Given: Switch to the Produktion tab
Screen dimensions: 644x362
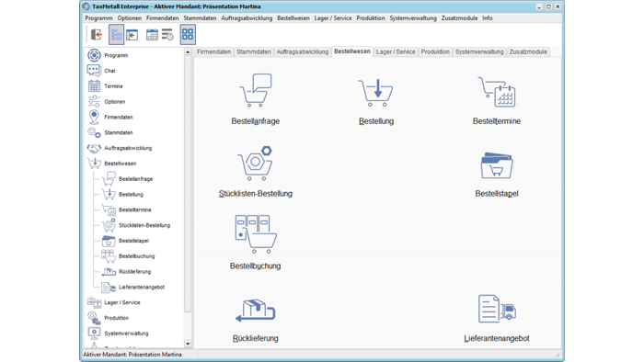Looking at the screenshot, I should coord(435,52).
